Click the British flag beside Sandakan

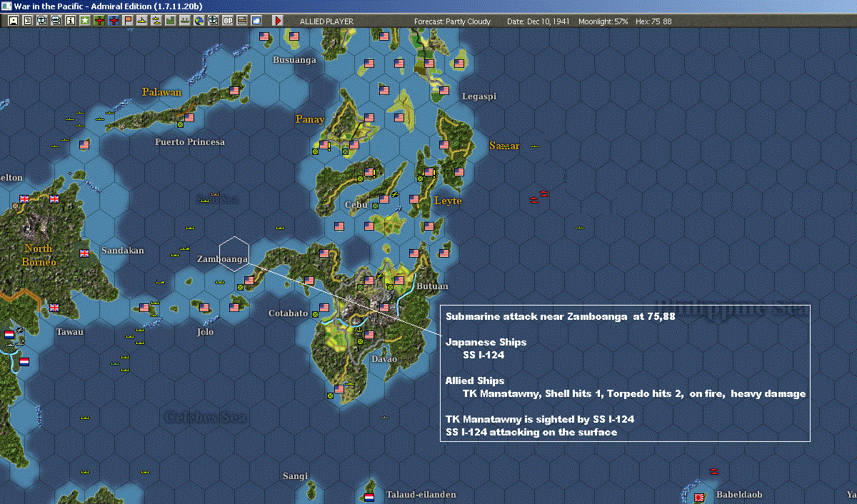pos(84,253)
